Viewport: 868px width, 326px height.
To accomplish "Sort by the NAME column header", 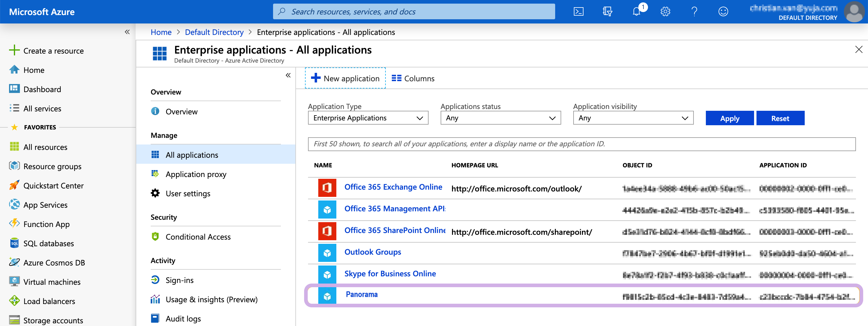I will (x=323, y=165).
